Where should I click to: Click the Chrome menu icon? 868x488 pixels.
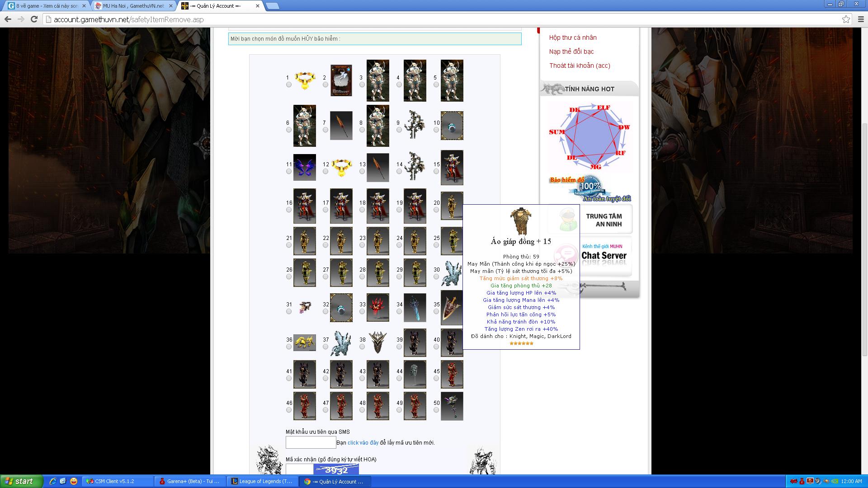(x=861, y=19)
